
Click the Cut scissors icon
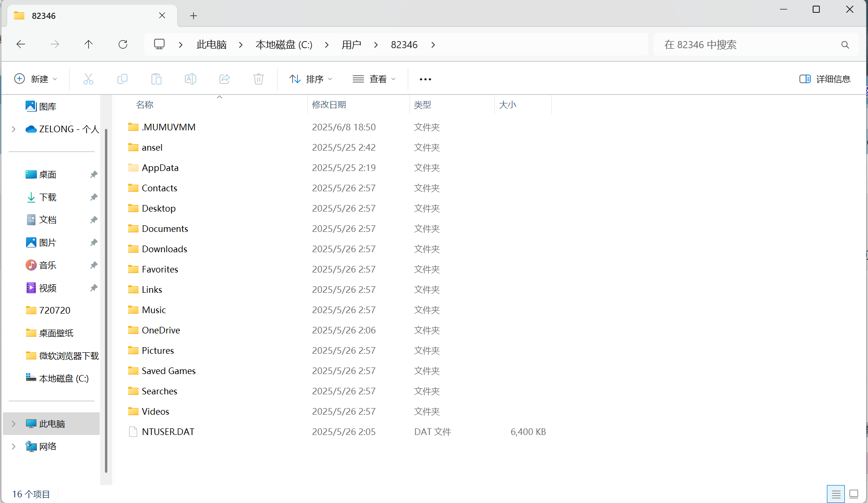click(x=88, y=79)
